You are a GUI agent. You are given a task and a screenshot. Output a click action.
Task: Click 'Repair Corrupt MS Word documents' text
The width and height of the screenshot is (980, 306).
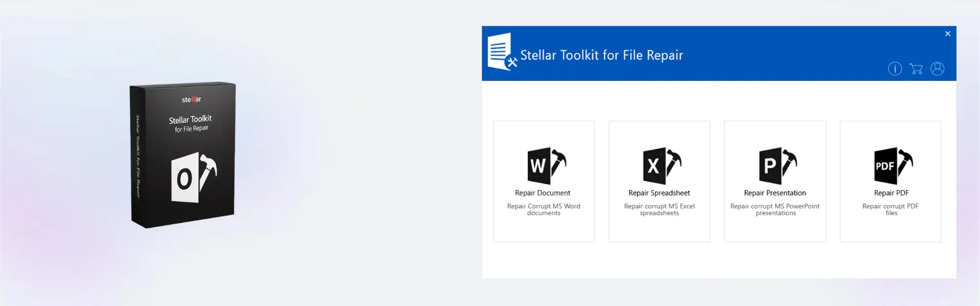(544, 210)
